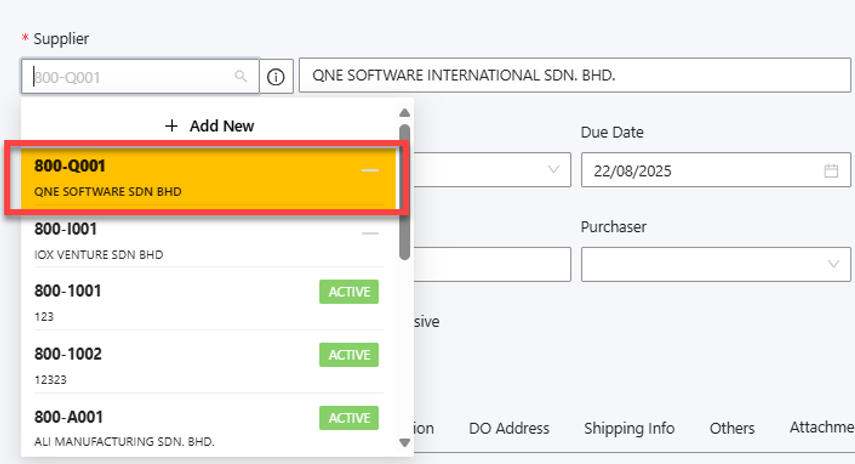Add New supplier from dropdown
Viewport: 855px width, 464px height.
209,126
